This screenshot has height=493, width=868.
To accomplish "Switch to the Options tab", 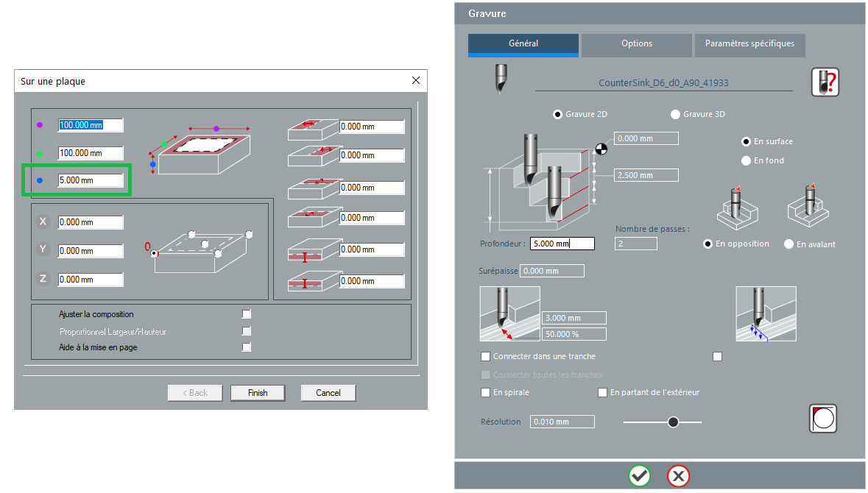I will point(636,44).
